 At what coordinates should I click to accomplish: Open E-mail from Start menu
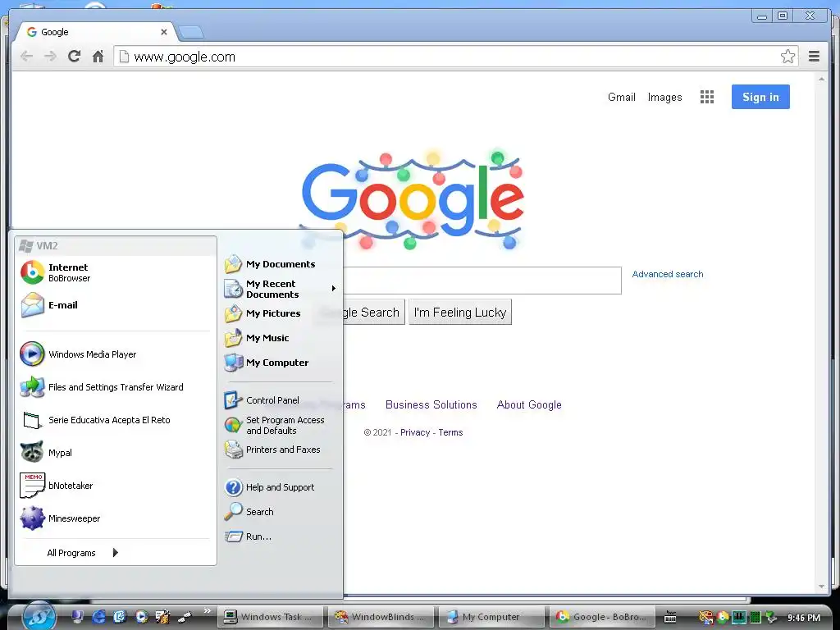pos(115,305)
